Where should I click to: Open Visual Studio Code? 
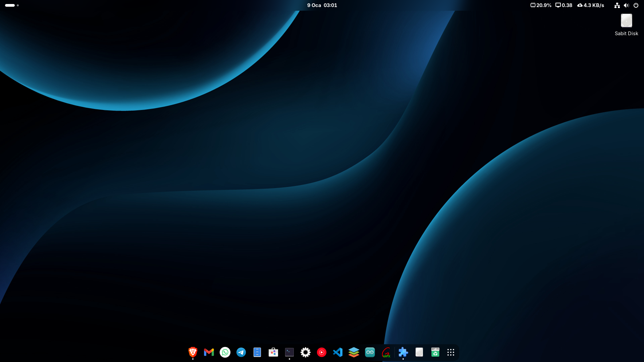coord(338,352)
